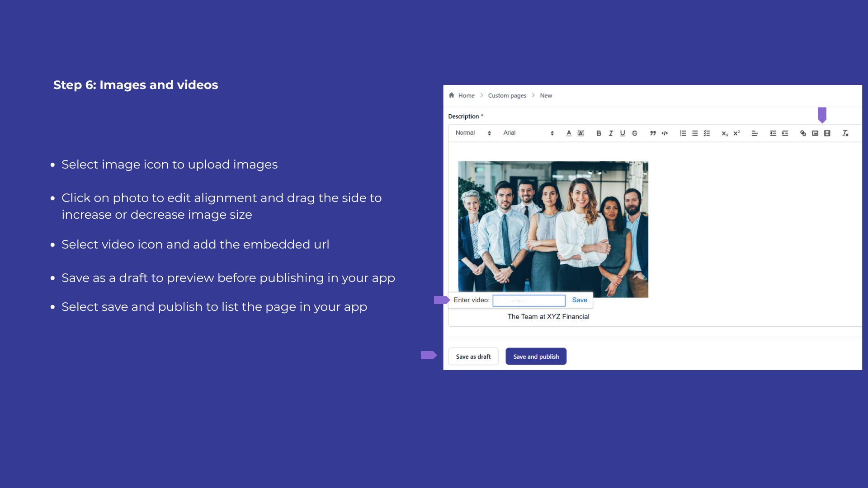Click the Save and publish button

click(536, 357)
